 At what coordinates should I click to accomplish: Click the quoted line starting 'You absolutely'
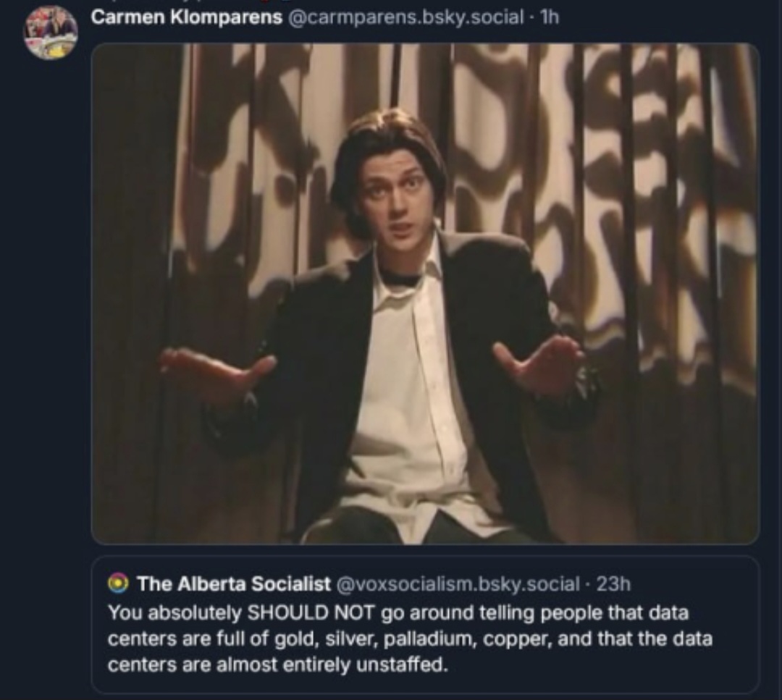pyautogui.click(x=398, y=612)
